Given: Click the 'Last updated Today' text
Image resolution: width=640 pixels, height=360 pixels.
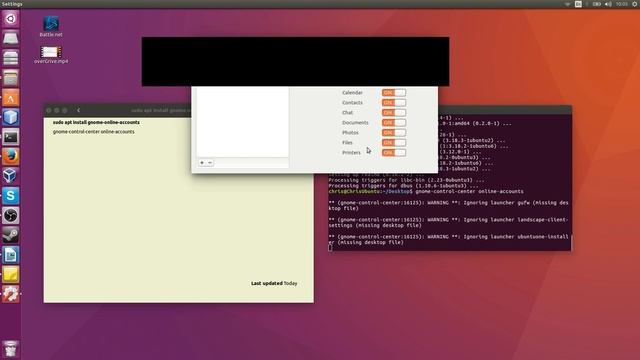Looking at the screenshot, I should coord(274,283).
